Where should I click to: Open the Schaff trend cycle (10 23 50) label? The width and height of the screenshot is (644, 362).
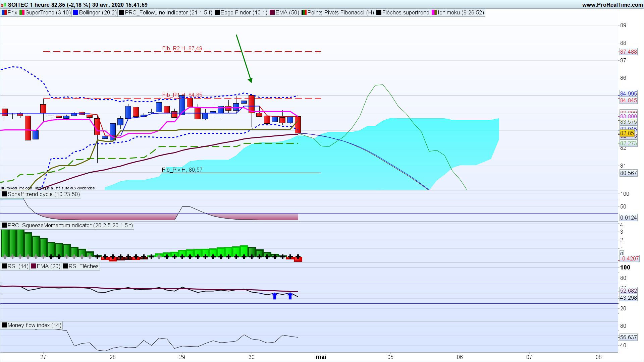[44, 194]
